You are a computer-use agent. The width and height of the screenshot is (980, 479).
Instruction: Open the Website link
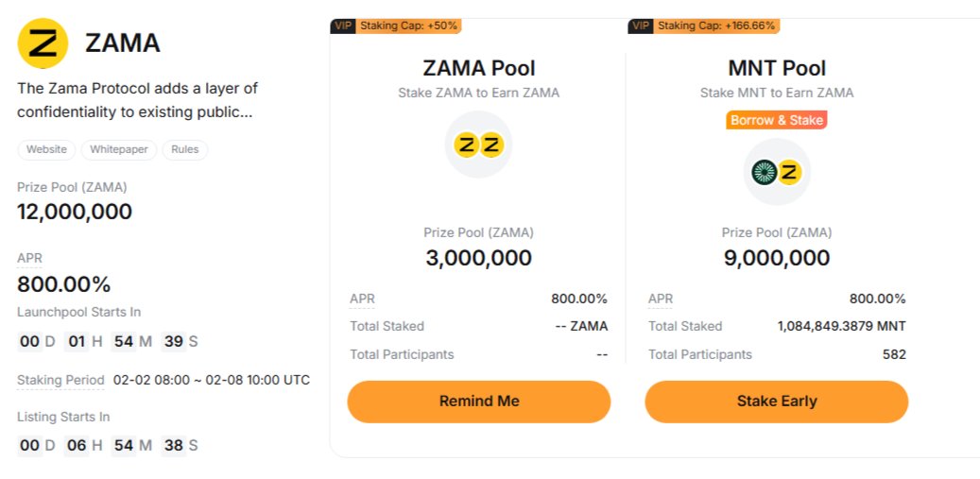tap(46, 149)
